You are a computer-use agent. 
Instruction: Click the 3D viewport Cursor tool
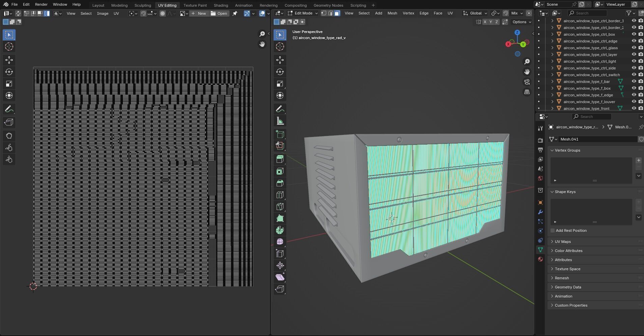coord(280,47)
